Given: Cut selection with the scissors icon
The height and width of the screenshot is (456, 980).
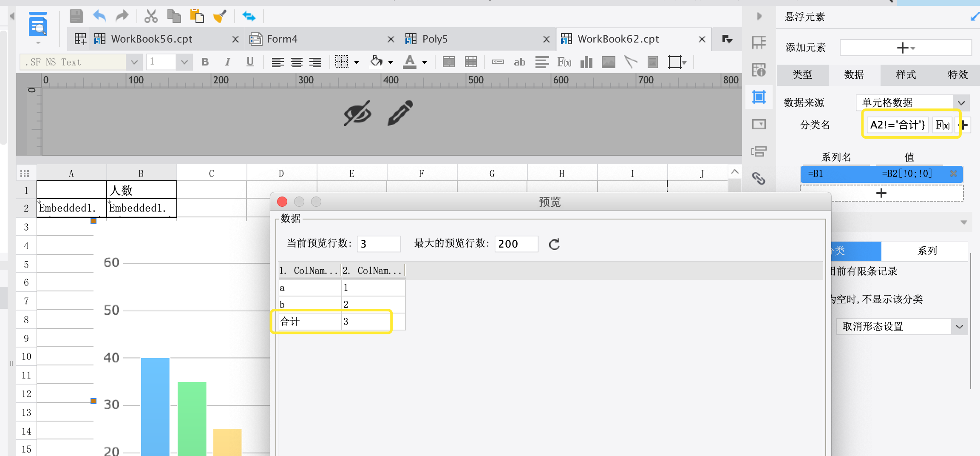Looking at the screenshot, I should point(151,17).
